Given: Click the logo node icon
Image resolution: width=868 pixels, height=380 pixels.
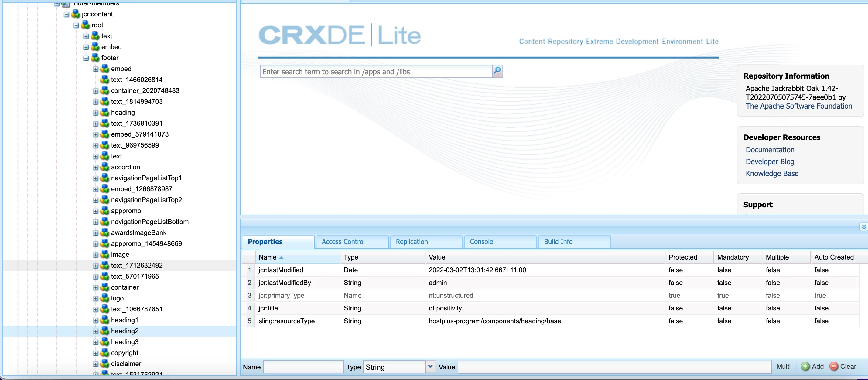Looking at the screenshot, I should pos(105,298).
